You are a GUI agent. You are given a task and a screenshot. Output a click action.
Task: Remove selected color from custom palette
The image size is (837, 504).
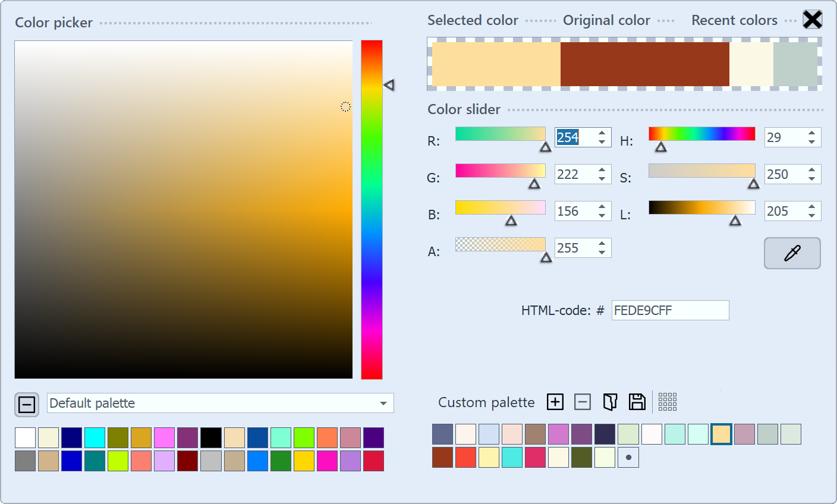coord(582,402)
